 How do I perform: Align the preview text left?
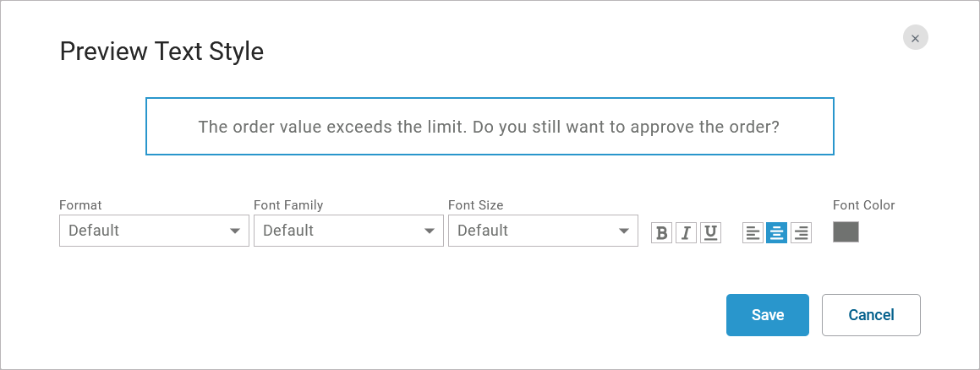(753, 232)
